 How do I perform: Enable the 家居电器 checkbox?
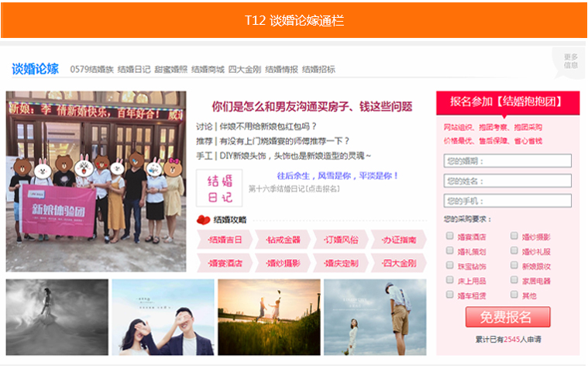pos(514,280)
